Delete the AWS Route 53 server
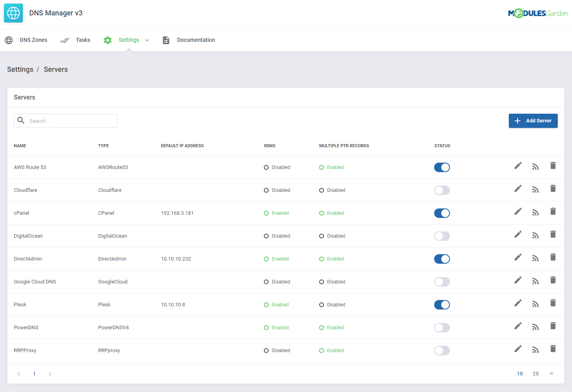572x392 pixels. 553,166
